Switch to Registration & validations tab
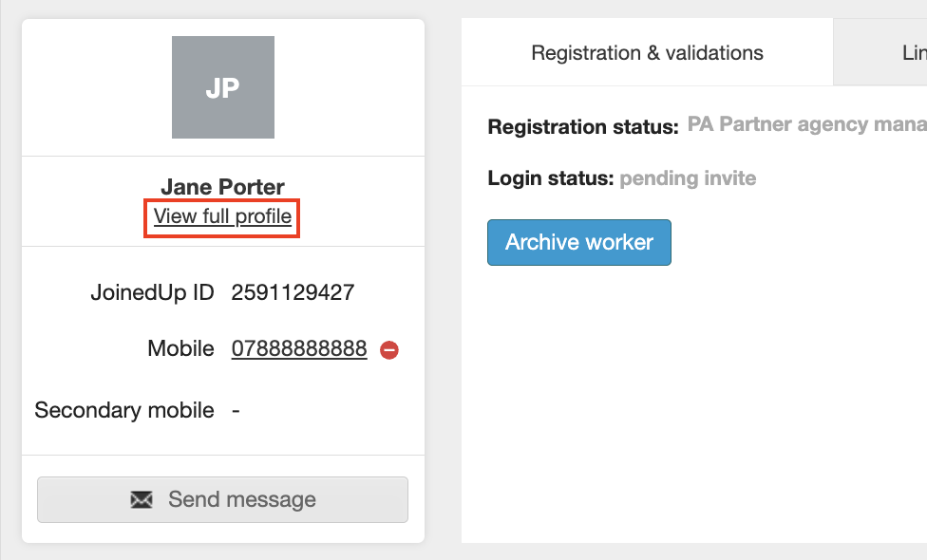 (x=647, y=53)
